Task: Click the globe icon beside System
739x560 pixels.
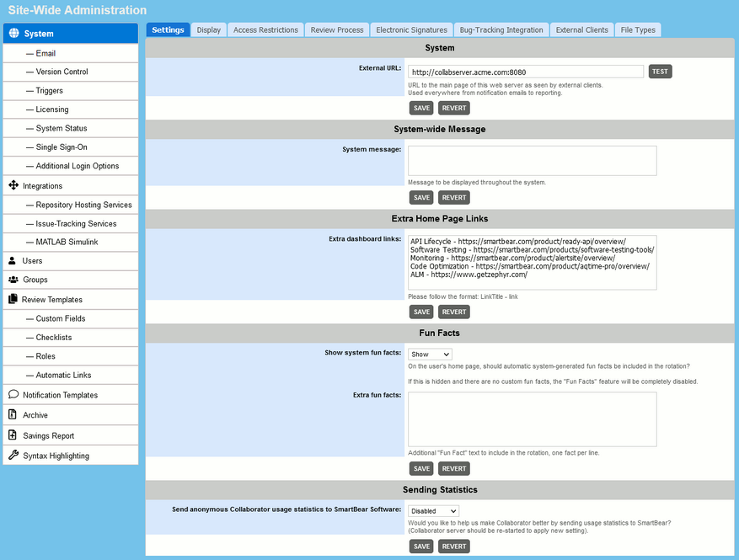Action: pos(14,33)
